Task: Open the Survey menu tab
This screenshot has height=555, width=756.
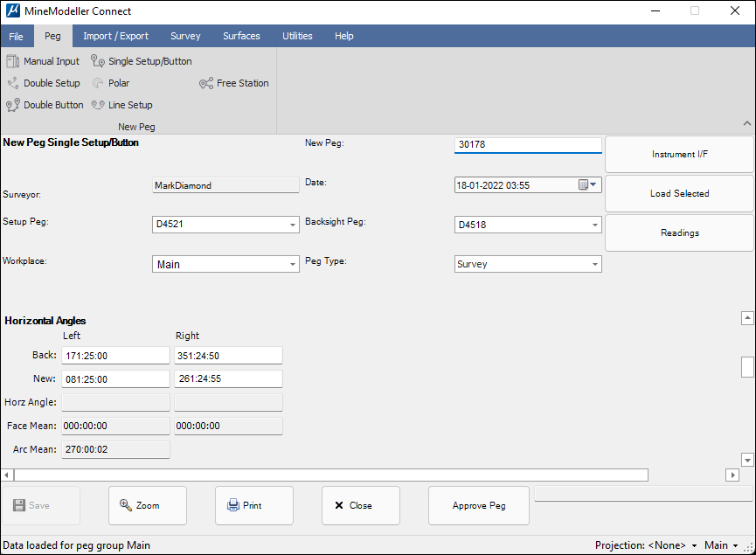Action: 185,36
